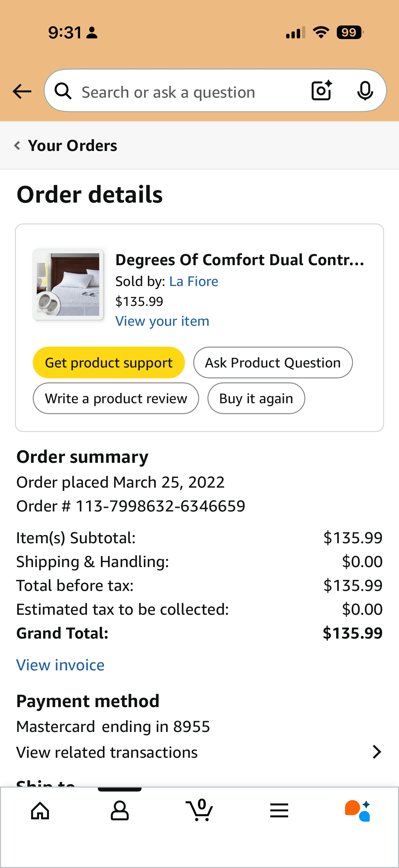Screen dimensions: 399x868
Task: Click Ask Product Question button
Action: [x=273, y=362]
